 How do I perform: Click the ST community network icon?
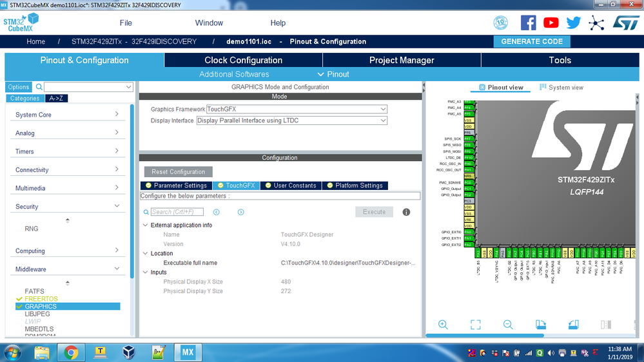click(x=596, y=23)
